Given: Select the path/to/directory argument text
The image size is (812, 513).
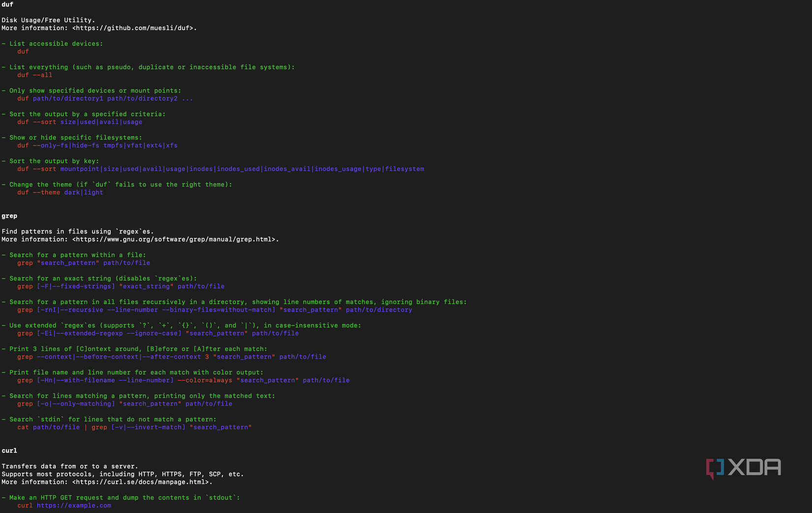Looking at the screenshot, I should pyautogui.click(x=379, y=310).
